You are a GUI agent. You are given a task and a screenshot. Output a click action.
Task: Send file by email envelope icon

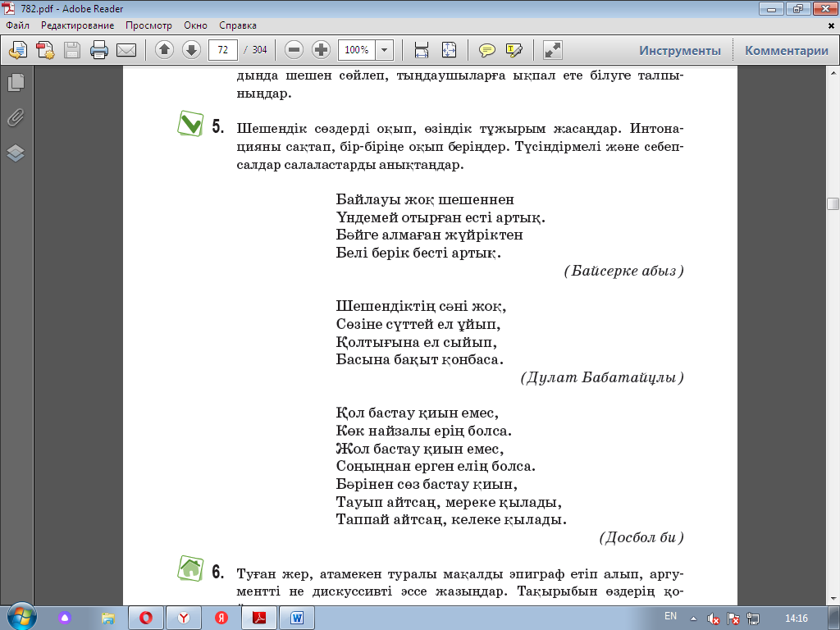pyautogui.click(x=126, y=50)
